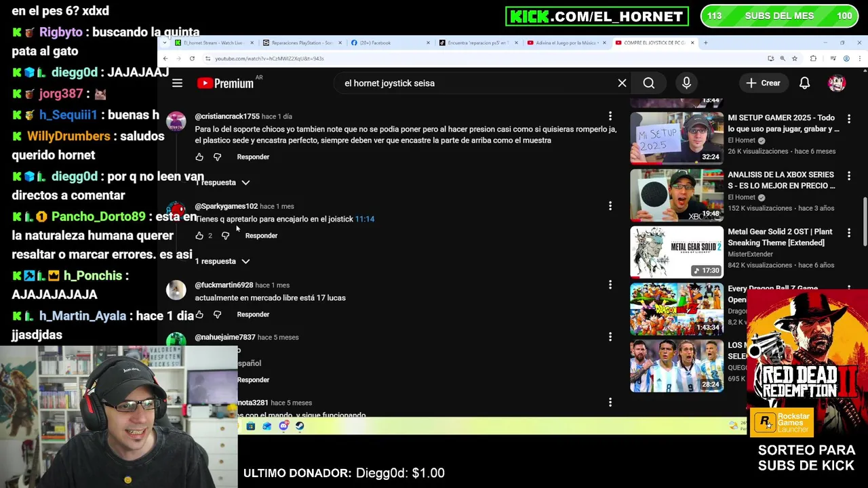This screenshot has width=868, height=488.
Task: Like the comment by @cristiancrack1755
Action: [x=199, y=157]
